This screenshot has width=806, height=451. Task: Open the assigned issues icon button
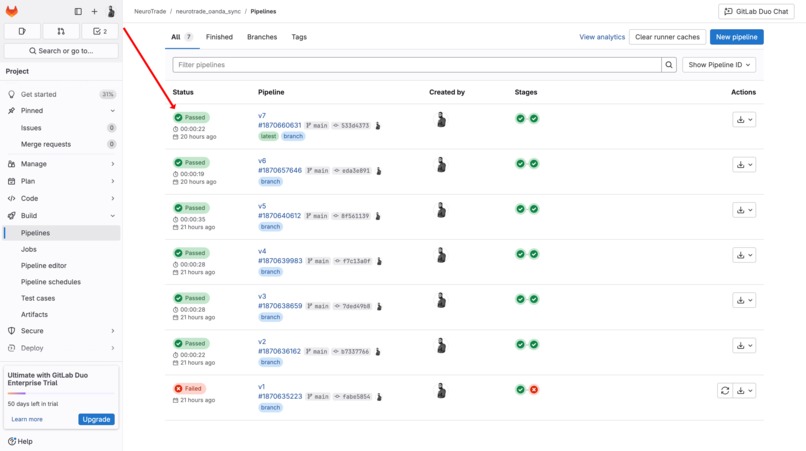pyautogui.click(x=22, y=31)
